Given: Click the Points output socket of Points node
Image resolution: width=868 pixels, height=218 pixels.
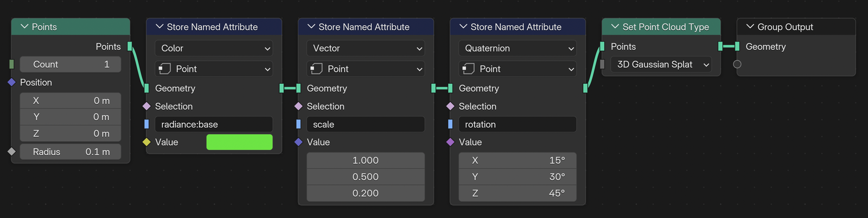Looking at the screenshot, I should (130, 47).
